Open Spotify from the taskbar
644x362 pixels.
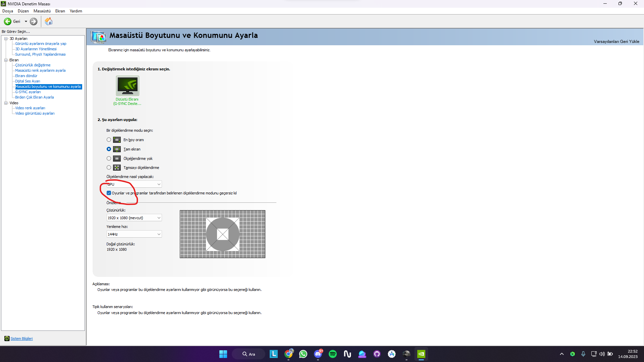(x=332, y=354)
